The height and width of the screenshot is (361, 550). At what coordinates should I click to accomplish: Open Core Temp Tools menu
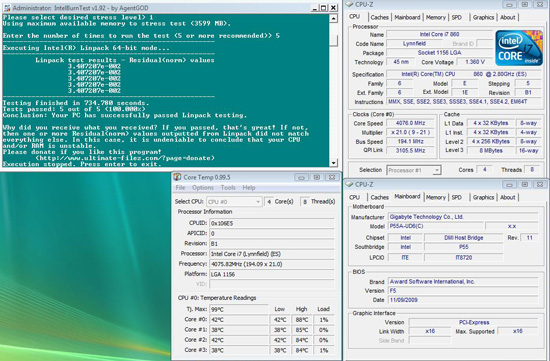click(x=228, y=188)
